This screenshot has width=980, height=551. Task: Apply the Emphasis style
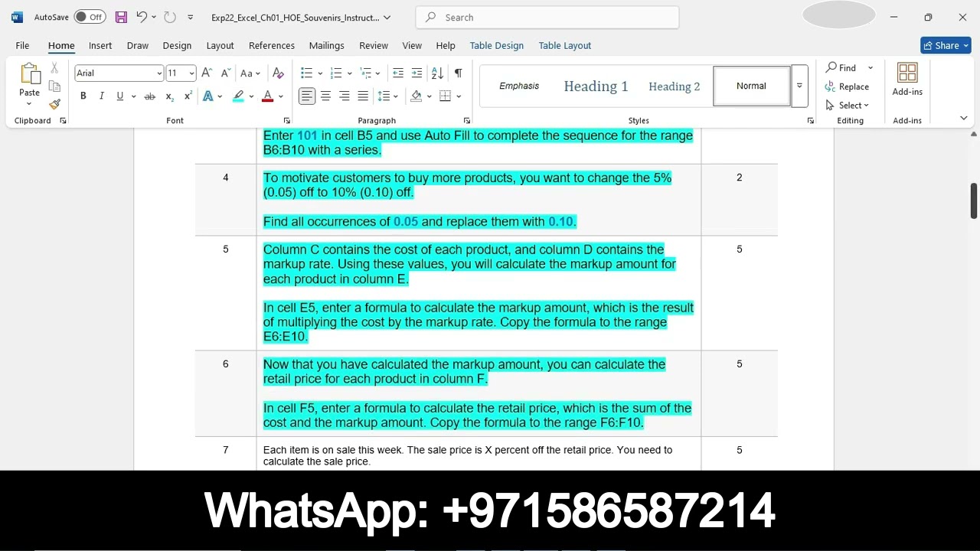pyautogui.click(x=519, y=86)
